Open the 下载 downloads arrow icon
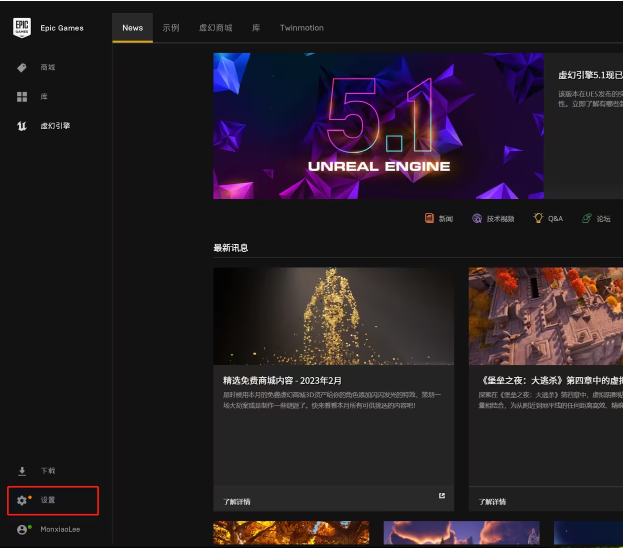623x549 pixels. pos(22,471)
